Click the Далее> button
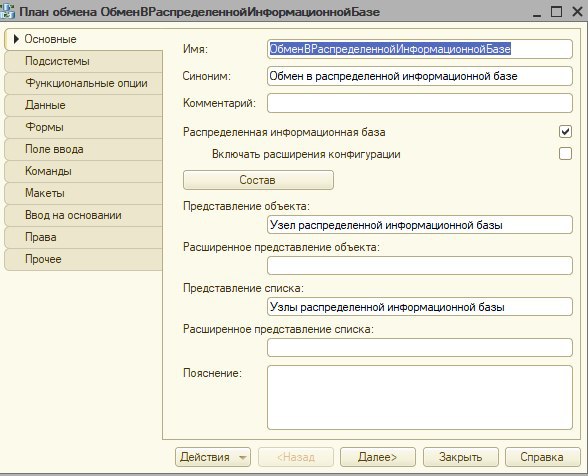This screenshot has width=588, height=476. point(378,457)
